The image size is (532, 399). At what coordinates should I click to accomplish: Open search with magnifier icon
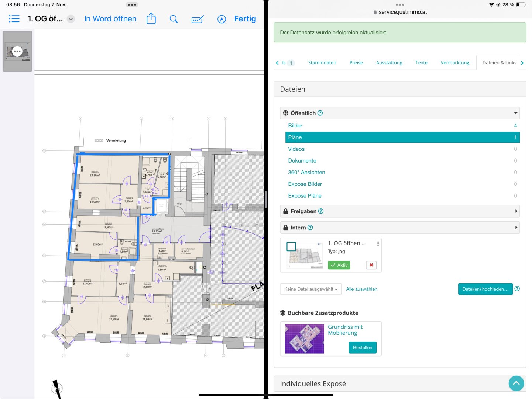pyautogui.click(x=174, y=19)
